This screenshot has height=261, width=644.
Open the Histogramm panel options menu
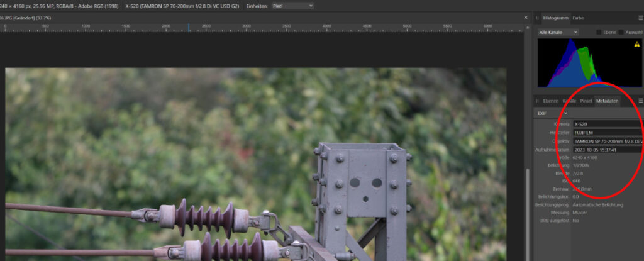[x=641, y=18]
